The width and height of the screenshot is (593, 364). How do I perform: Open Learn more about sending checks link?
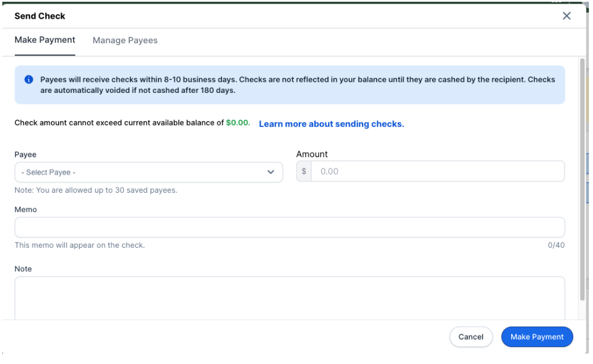pyautogui.click(x=331, y=124)
